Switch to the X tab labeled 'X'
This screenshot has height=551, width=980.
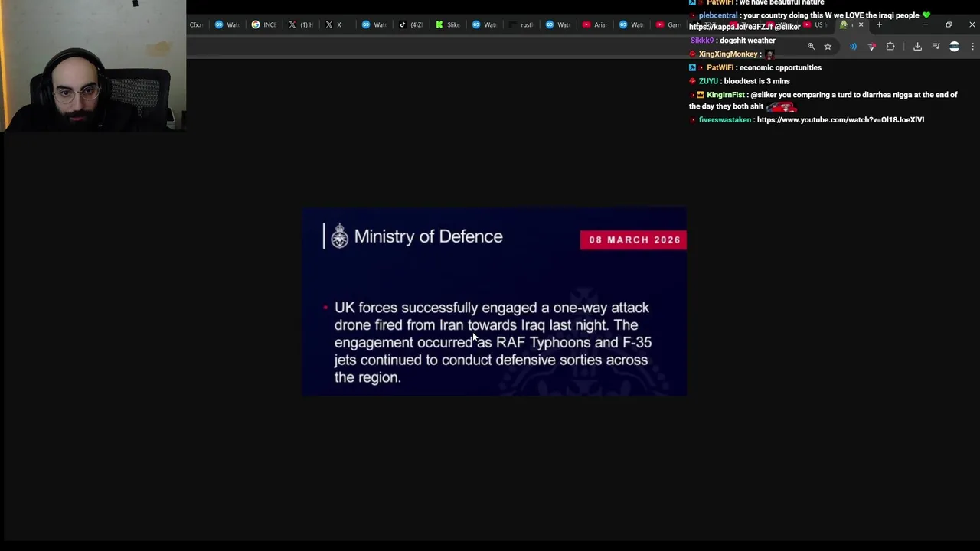point(338,24)
